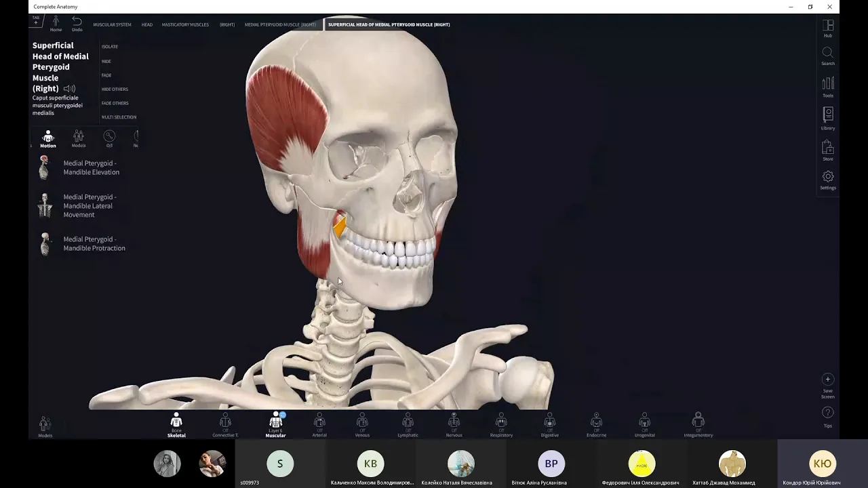Click participant Колейко Наталя avatar

461,464
